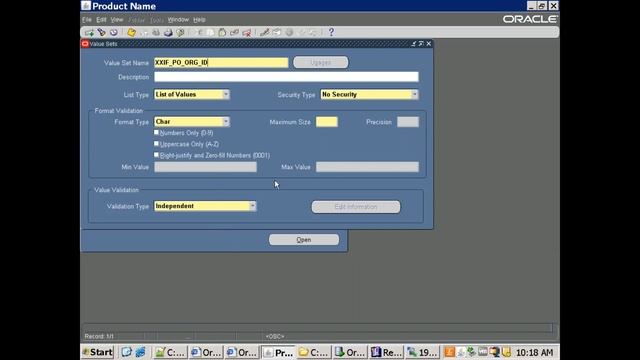Image resolution: width=640 pixels, height=360 pixels.
Task: Switch to the Re... taskbar window
Action: click(x=387, y=352)
